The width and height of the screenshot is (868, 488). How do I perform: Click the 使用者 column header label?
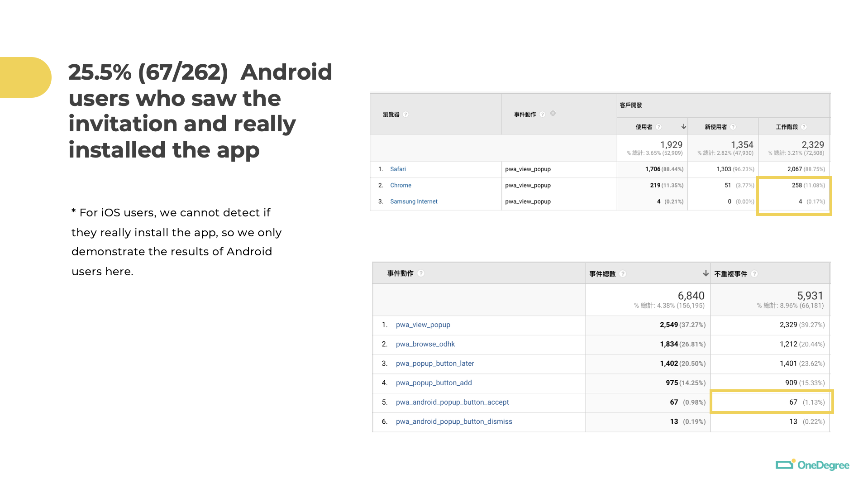[644, 127]
